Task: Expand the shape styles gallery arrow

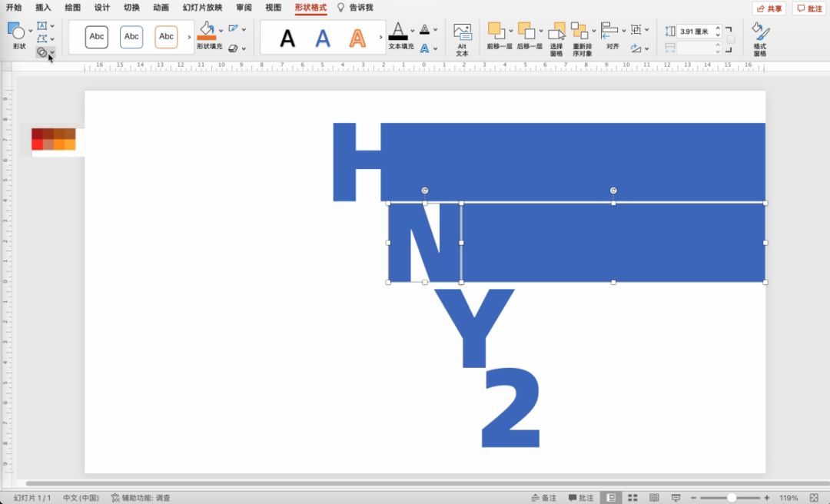Action: click(x=189, y=37)
